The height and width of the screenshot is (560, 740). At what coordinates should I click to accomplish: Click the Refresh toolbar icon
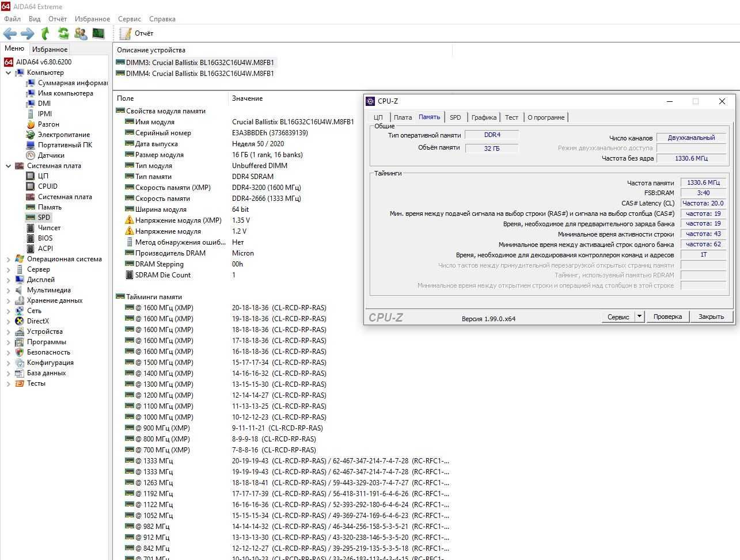pyautogui.click(x=63, y=33)
